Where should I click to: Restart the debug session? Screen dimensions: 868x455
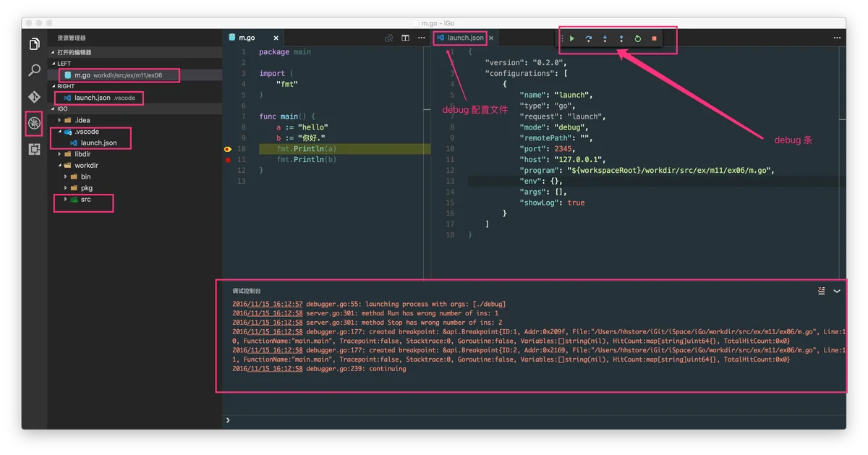(x=638, y=39)
